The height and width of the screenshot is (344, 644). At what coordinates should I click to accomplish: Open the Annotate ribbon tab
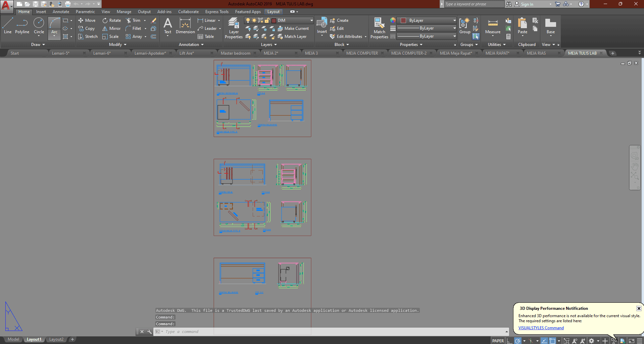[x=61, y=12]
